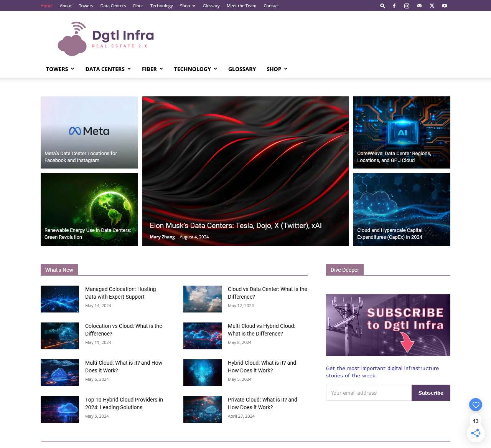Image resolution: width=491 pixels, height=448 pixels.
Task: Open the Meet the Team menu entry
Action: (241, 5)
